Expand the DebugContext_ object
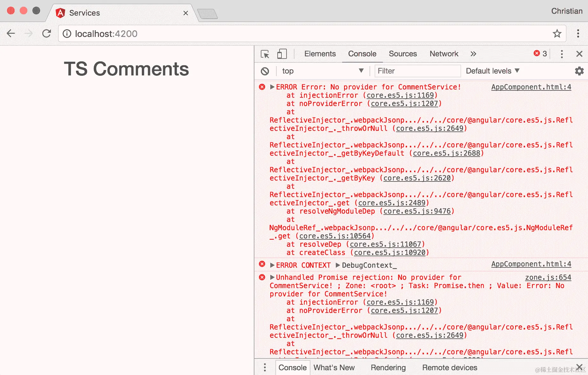Image resolution: width=588 pixels, height=375 pixels. (338, 265)
